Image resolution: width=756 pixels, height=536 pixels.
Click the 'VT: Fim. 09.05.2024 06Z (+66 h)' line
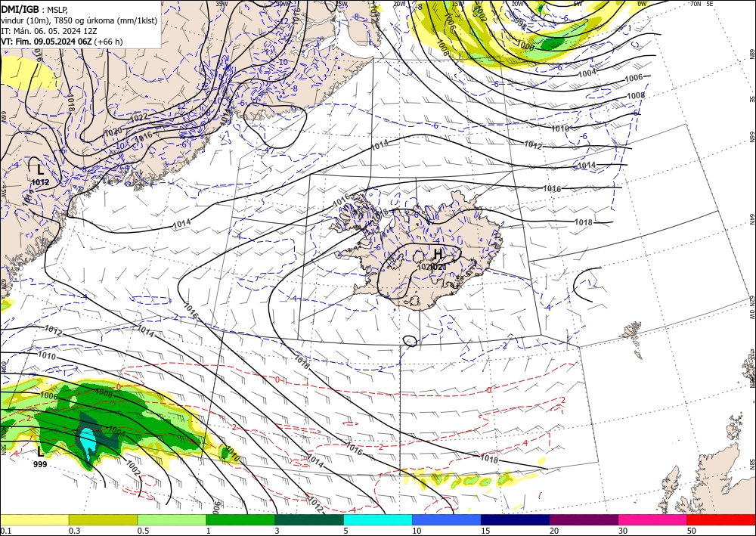[x=62, y=42]
